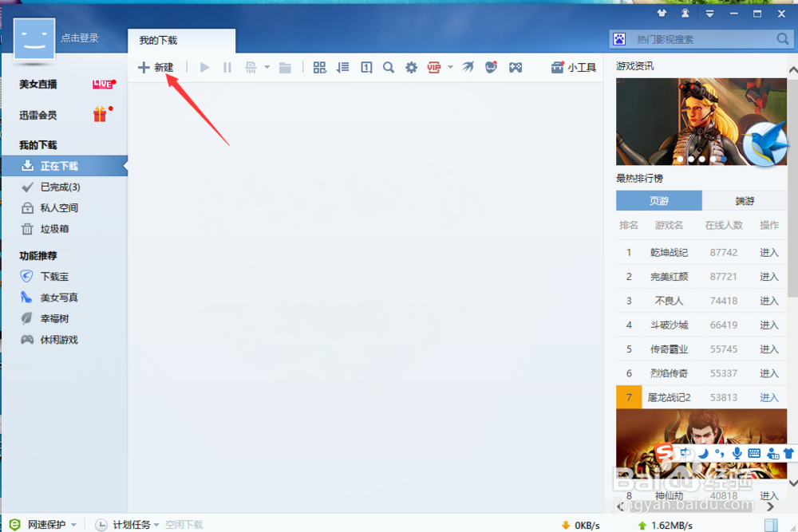Open the download folder icon
This screenshot has height=532, width=798.
click(x=285, y=67)
